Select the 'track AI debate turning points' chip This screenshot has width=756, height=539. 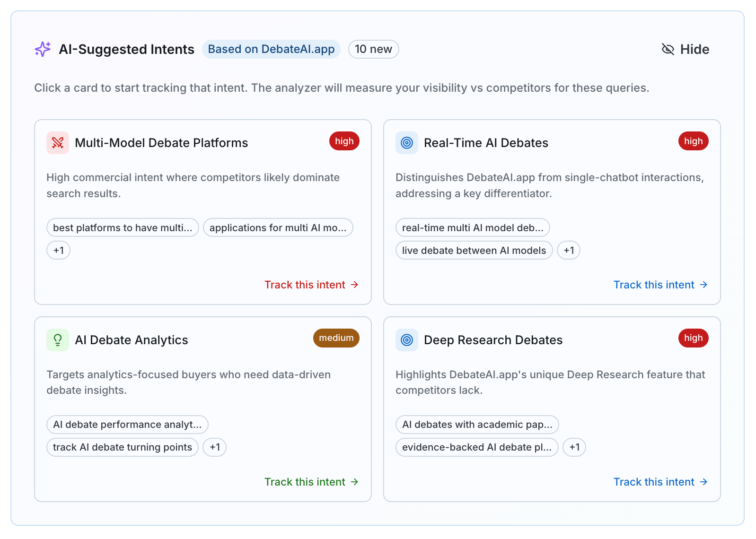(123, 447)
